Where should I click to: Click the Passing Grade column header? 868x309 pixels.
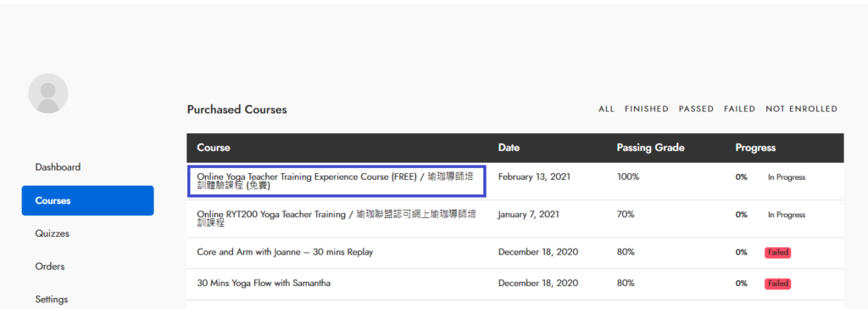coord(650,148)
